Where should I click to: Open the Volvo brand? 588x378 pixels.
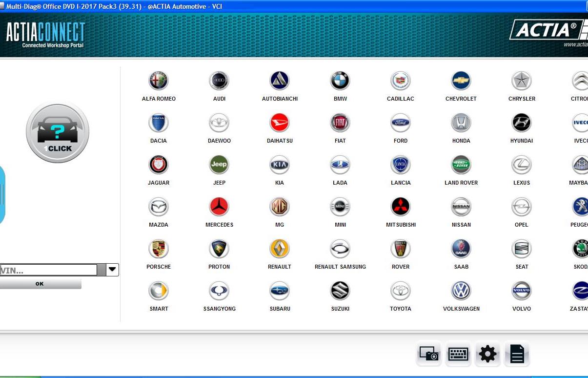pos(522,291)
